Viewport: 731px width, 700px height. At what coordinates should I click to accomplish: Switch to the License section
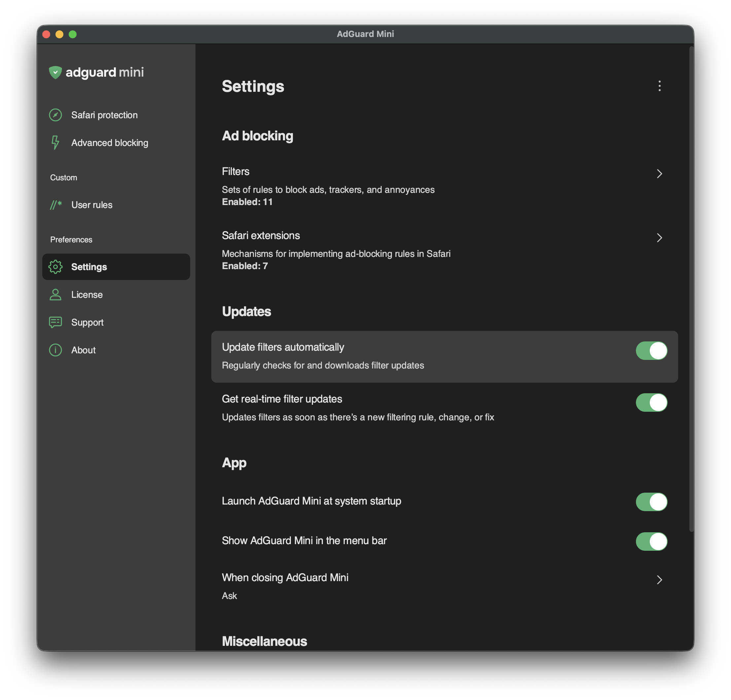tap(87, 295)
